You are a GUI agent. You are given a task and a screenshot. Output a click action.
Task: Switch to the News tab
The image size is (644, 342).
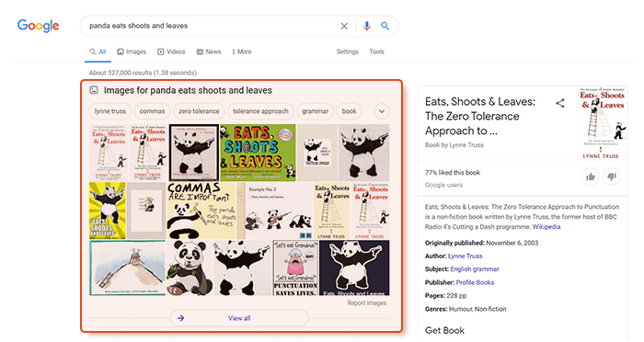(208, 51)
